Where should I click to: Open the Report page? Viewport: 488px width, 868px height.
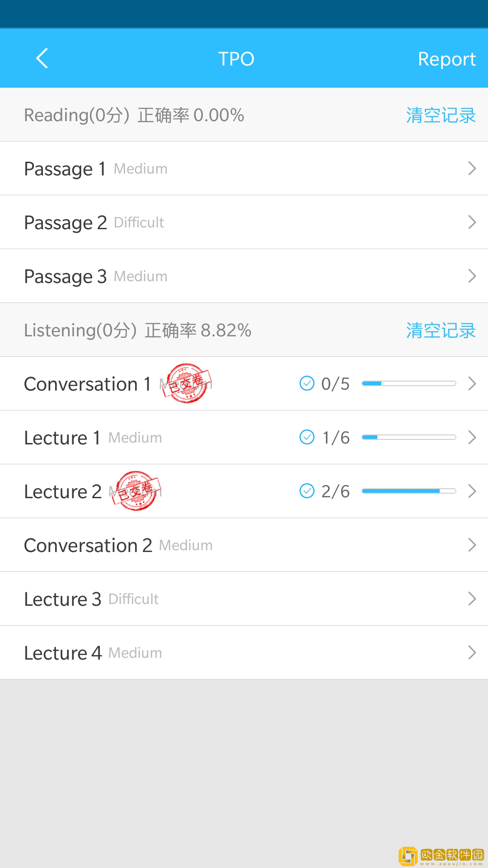[446, 59]
